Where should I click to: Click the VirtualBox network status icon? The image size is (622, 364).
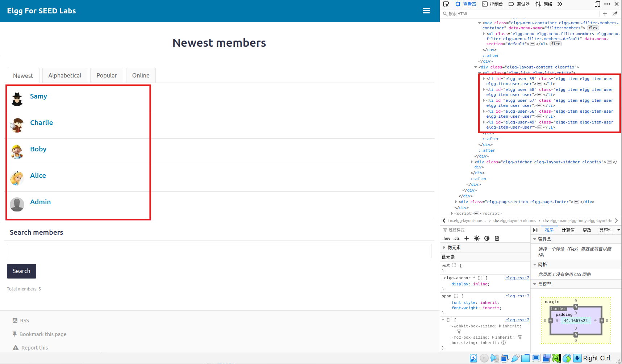coord(505,358)
